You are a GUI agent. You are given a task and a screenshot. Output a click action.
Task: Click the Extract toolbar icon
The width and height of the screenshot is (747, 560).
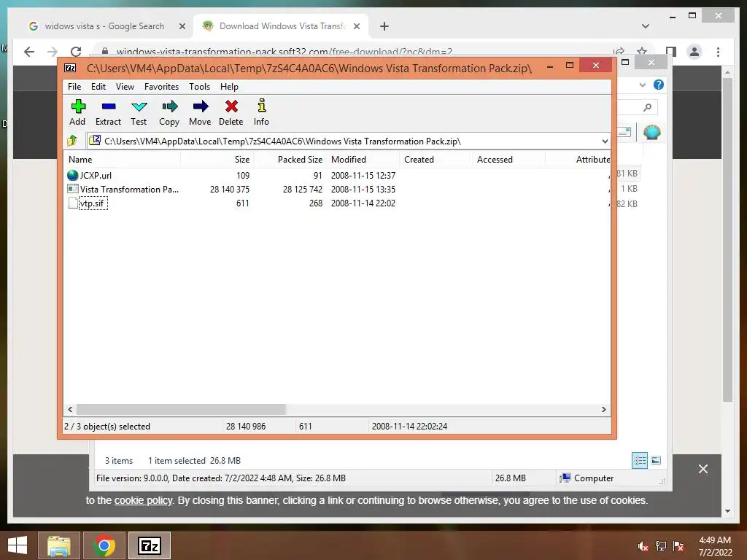click(108, 106)
